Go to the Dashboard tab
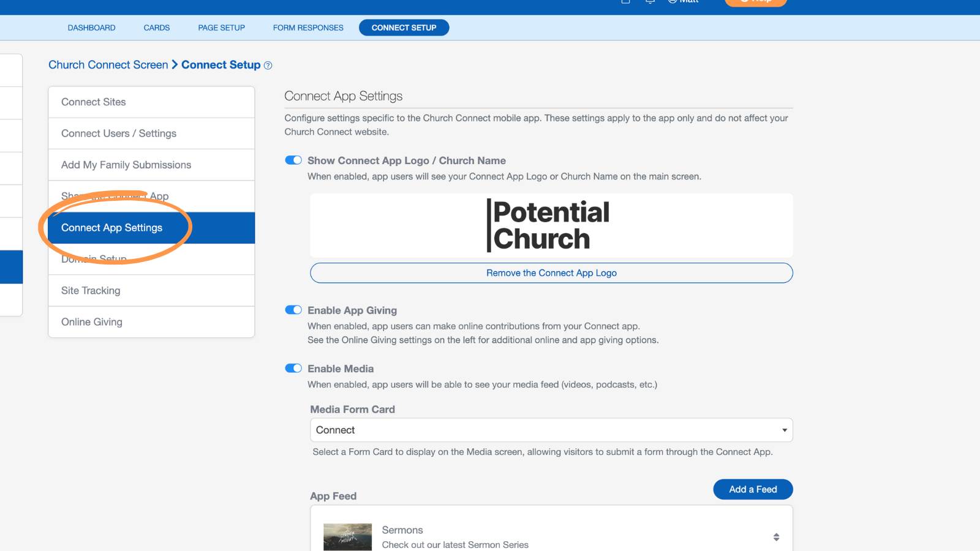Image resolution: width=980 pixels, height=551 pixels. (91, 28)
